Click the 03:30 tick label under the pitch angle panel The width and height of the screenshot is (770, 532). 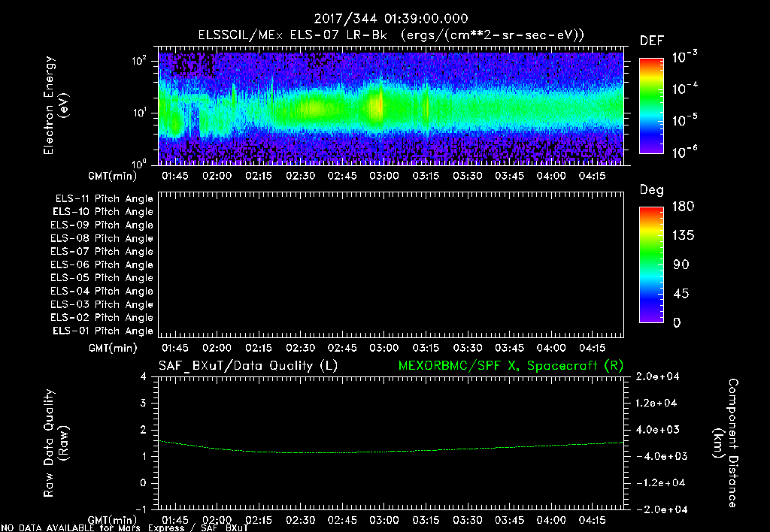coord(468,348)
